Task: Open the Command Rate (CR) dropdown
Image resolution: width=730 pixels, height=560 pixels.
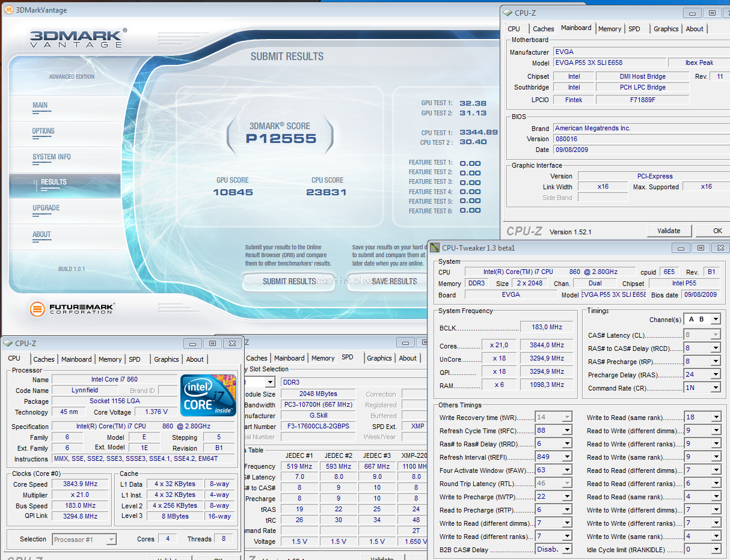Action: click(x=716, y=388)
